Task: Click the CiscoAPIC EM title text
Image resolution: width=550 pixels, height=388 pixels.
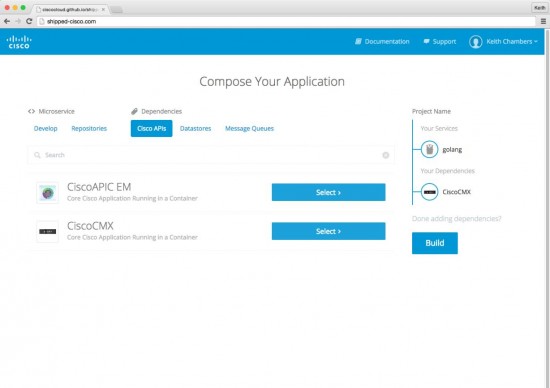Action: [99, 187]
